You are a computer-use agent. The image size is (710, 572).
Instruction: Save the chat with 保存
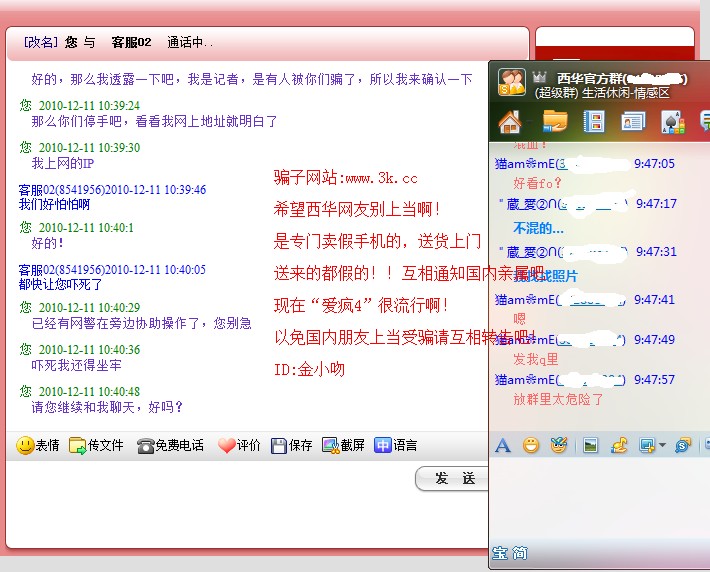(x=292, y=446)
